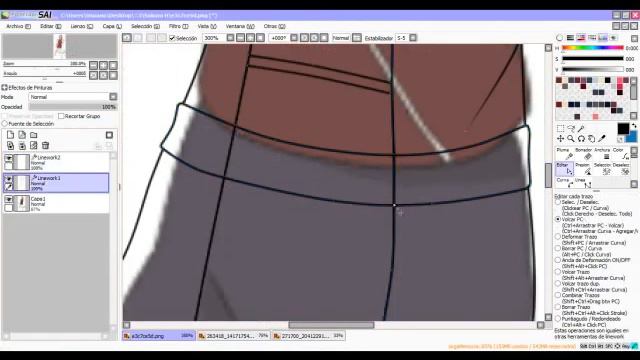Switch to the second document tab at 79%
Screen dimensions: 640x360
click(x=233, y=336)
